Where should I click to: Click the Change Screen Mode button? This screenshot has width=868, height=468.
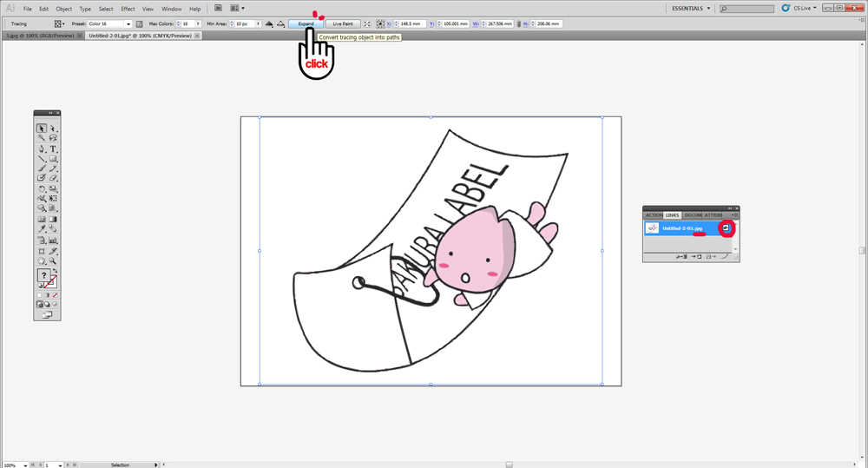47,314
